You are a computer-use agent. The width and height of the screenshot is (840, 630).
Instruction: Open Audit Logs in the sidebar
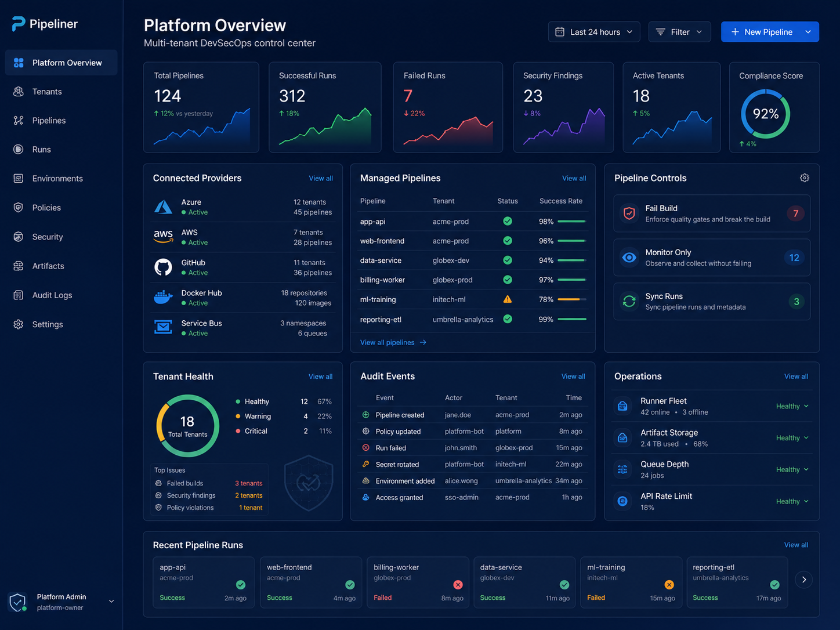pyautogui.click(x=61, y=295)
